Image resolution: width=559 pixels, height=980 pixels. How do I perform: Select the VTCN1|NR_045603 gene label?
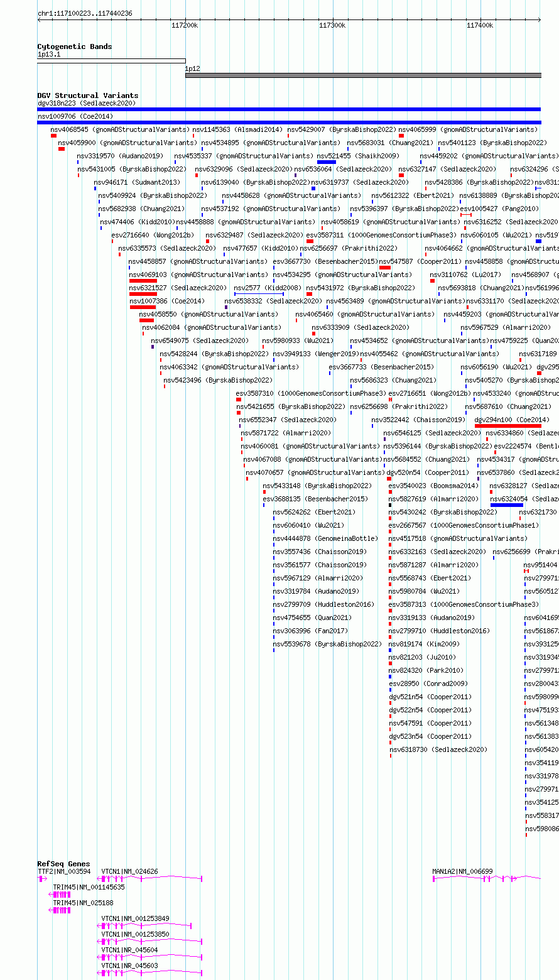tap(129, 966)
